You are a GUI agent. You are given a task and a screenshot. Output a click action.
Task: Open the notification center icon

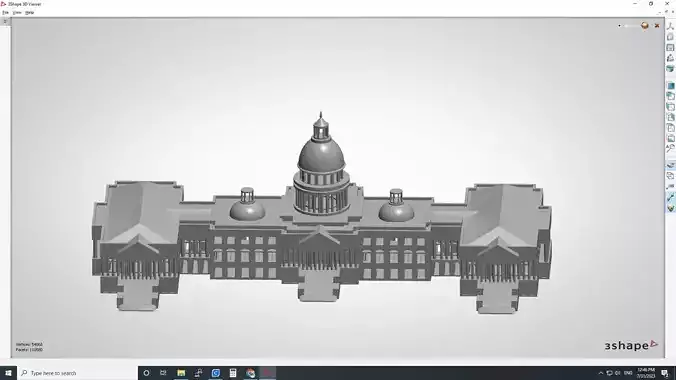[x=665, y=373]
